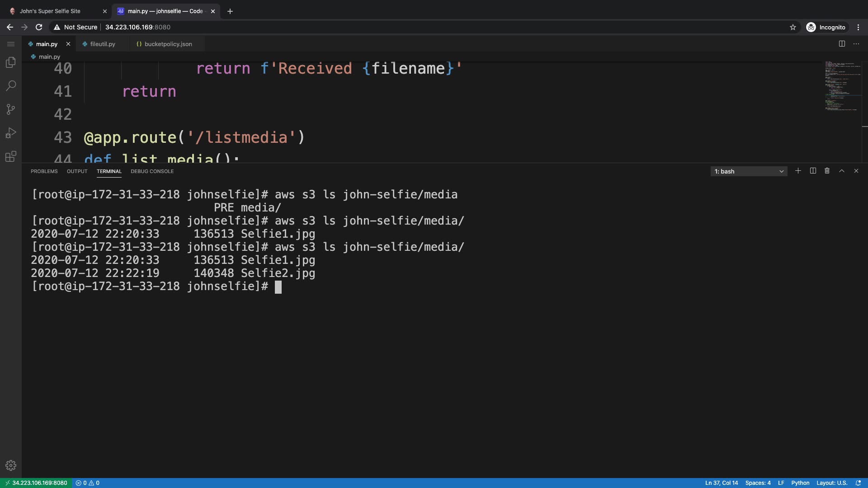Kill the terminal with trash icon
The image size is (868, 488).
tap(827, 171)
